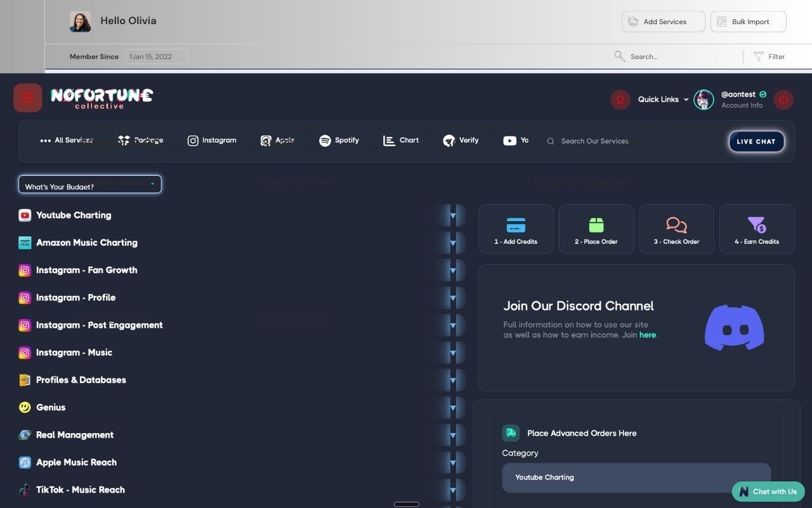Open step 2 - Place Order card
The height and width of the screenshot is (508, 812).
pyautogui.click(x=596, y=229)
